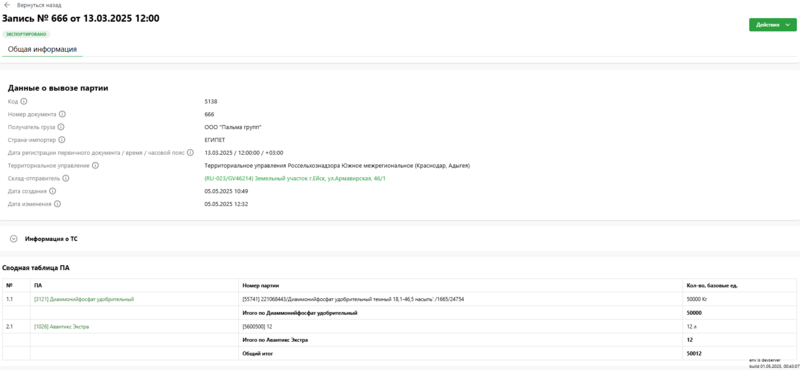Click the Данные о вывозе партии heading
The height and width of the screenshot is (370, 800).
tap(58, 88)
